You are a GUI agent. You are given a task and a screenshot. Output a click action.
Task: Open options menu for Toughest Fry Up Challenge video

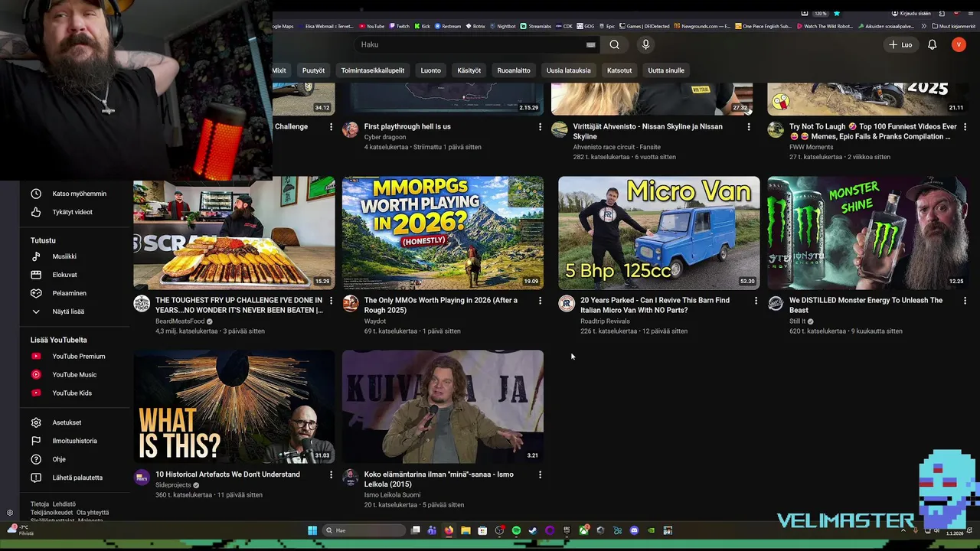[331, 301]
